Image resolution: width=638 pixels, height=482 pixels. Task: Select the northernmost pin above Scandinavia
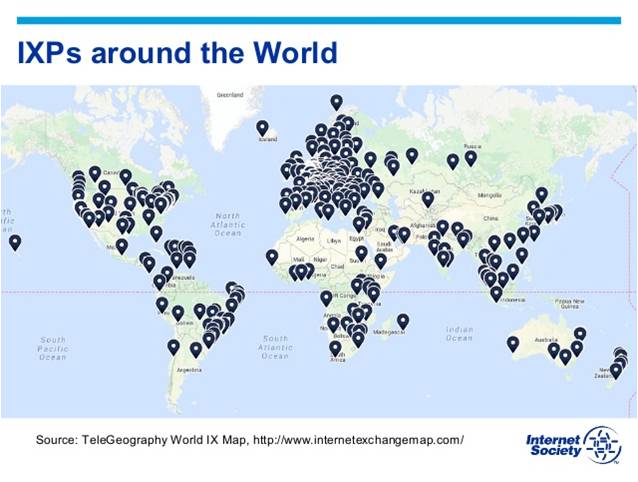(336, 101)
